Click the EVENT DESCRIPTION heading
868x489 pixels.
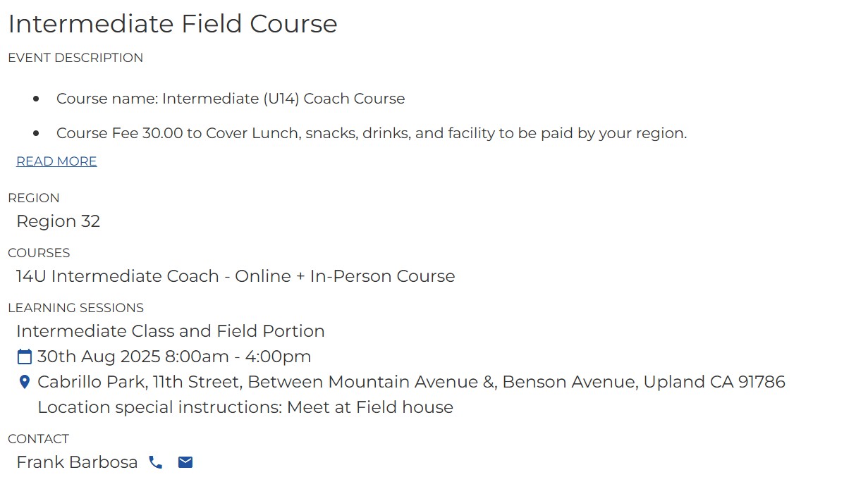click(x=75, y=58)
